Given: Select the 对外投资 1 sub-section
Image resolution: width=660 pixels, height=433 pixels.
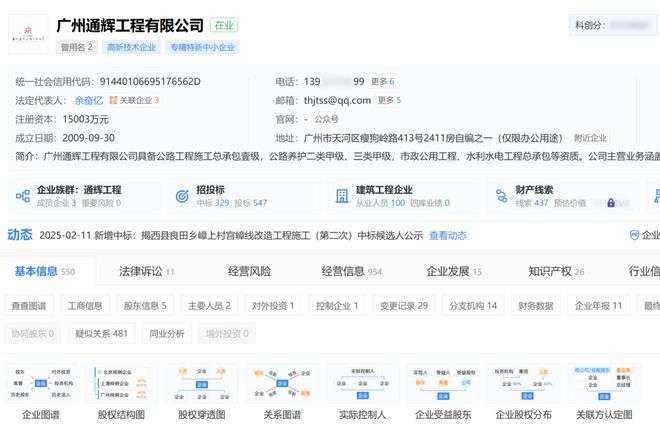Looking at the screenshot, I should coord(273,305).
